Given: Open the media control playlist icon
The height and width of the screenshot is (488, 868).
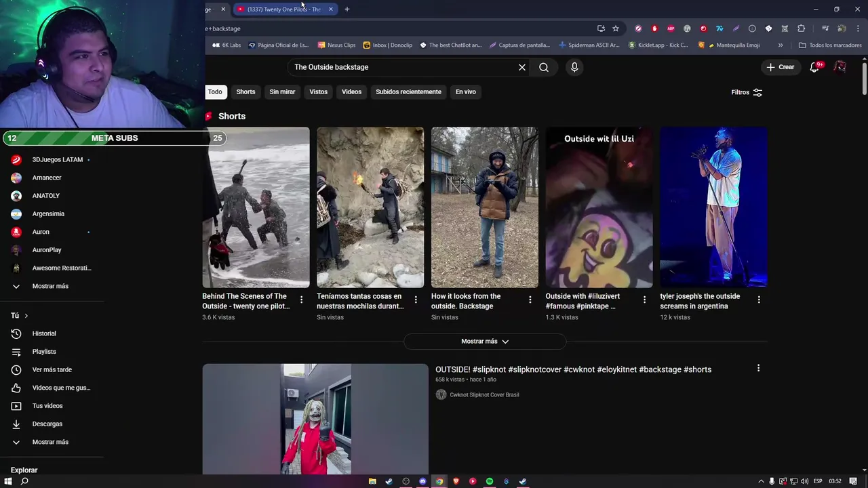Looking at the screenshot, I should click(x=825, y=28).
